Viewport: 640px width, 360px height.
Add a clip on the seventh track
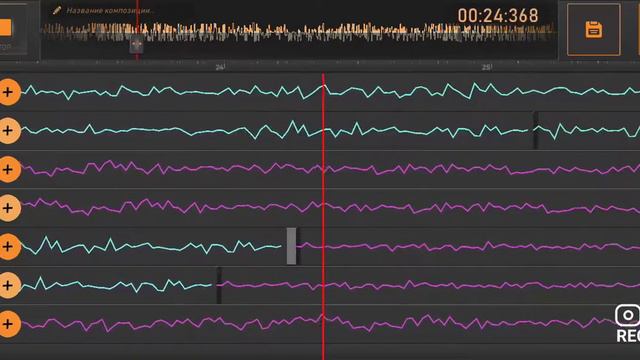[x=8, y=324]
